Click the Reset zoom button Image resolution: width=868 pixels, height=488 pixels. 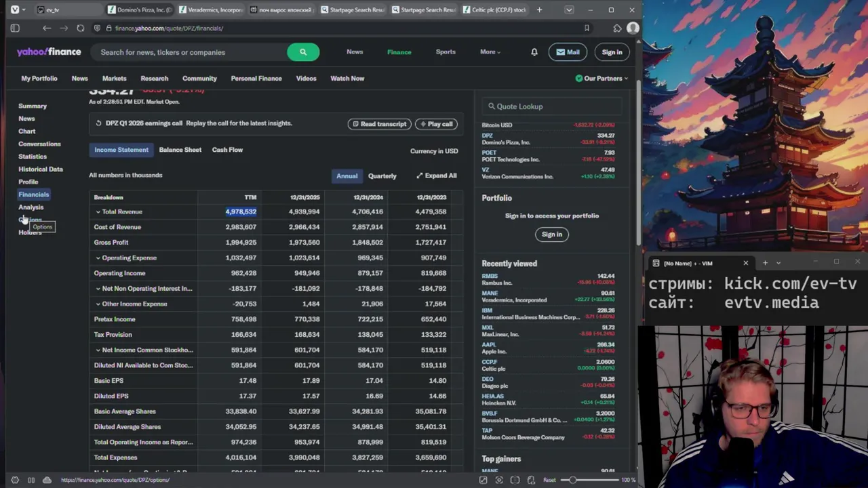[550, 480]
